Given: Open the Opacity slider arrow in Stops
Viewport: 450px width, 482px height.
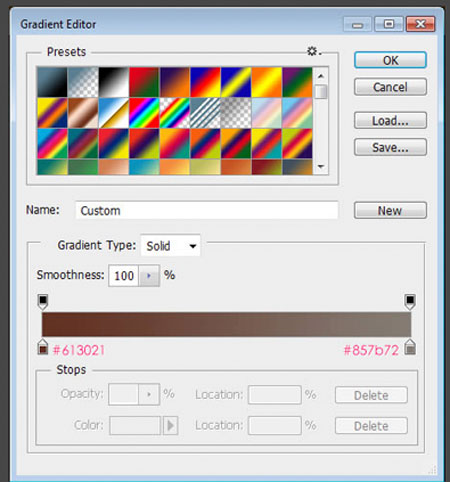Looking at the screenshot, I should point(149,394).
